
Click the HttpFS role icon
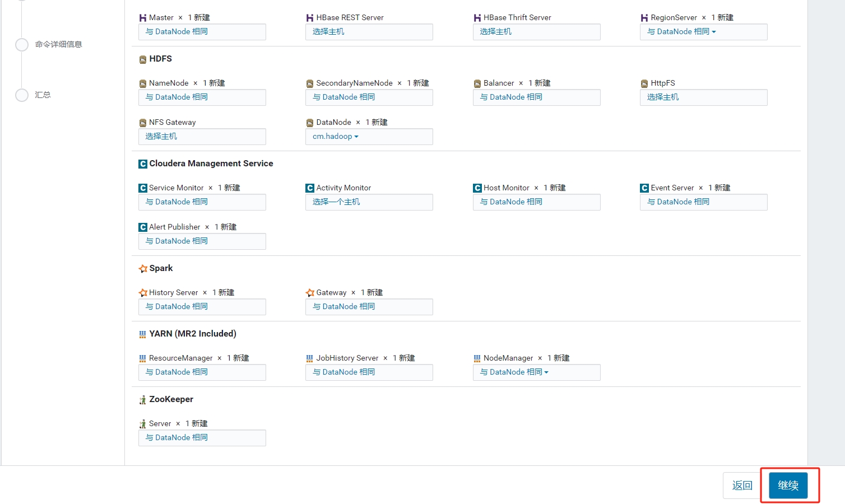644,83
